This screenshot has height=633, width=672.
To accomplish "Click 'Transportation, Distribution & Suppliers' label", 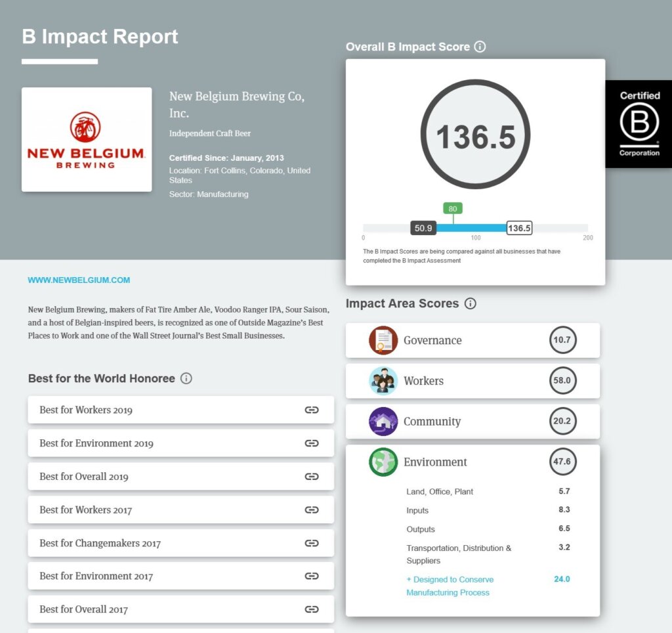I will (459, 554).
